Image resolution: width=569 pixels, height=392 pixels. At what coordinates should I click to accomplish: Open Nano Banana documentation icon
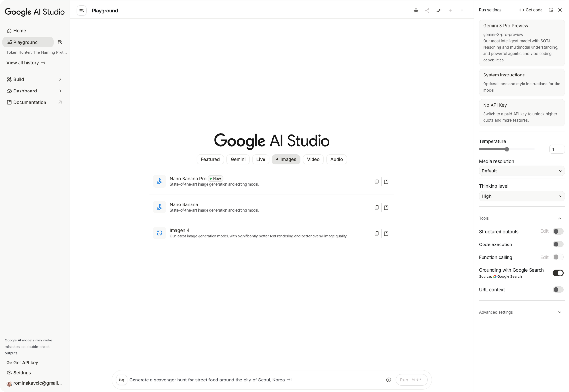pyautogui.click(x=386, y=208)
